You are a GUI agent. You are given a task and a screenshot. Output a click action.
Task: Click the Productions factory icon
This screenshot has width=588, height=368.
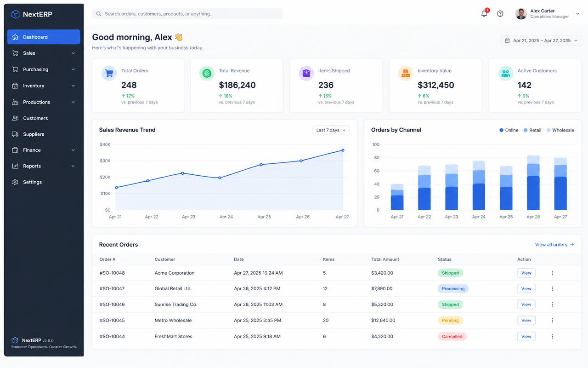[x=15, y=102]
